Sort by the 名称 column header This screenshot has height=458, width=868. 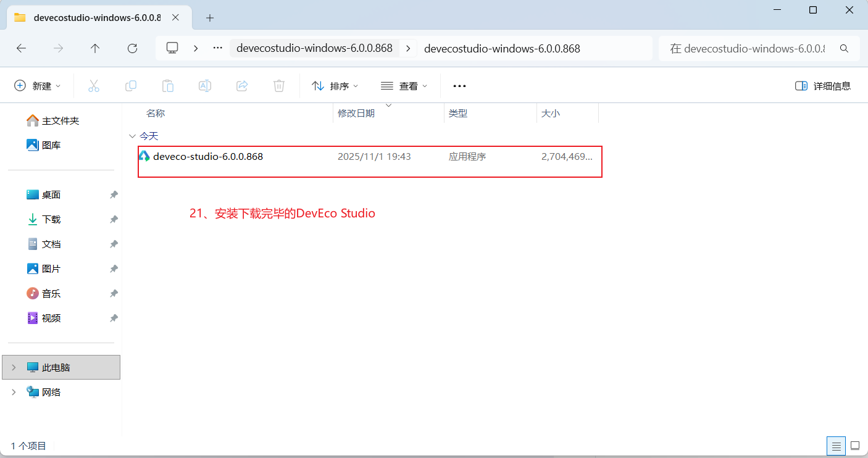[156, 114]
